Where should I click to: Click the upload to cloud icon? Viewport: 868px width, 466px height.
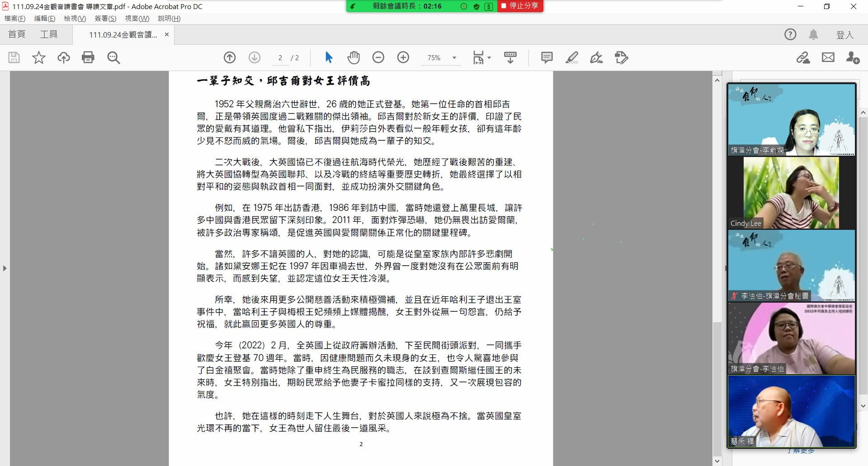click(x=63, y=57)
